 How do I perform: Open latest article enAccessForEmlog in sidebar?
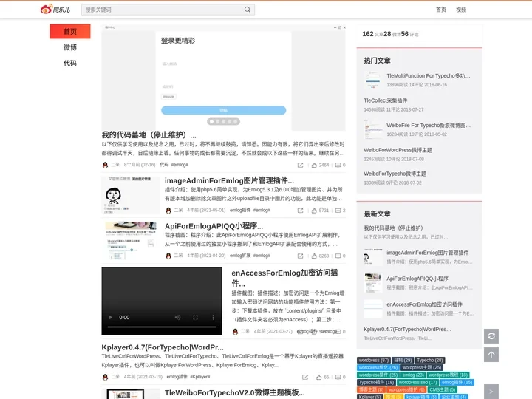point(424,304)
